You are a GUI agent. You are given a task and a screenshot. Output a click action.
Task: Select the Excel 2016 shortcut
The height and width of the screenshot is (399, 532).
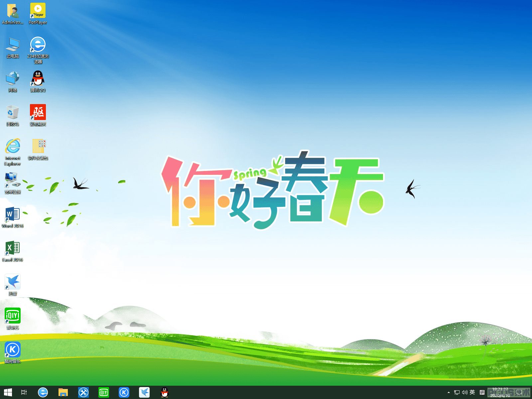[13, 251]
